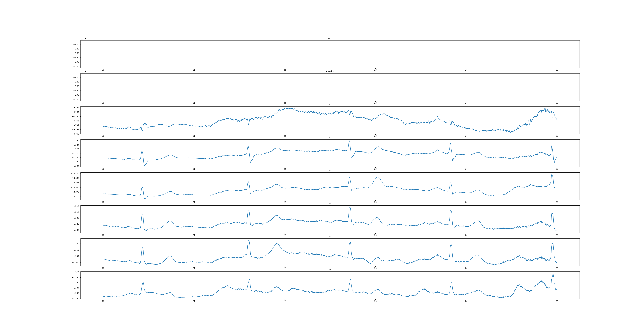
Task: Click the -1.316 y-axis label in V4
Action: [76, 206]
